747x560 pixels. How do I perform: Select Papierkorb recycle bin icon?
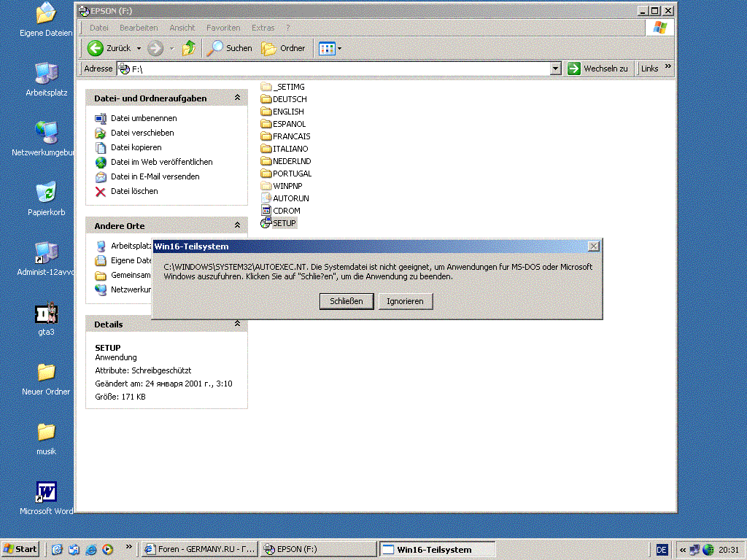(x=46, y=192)
